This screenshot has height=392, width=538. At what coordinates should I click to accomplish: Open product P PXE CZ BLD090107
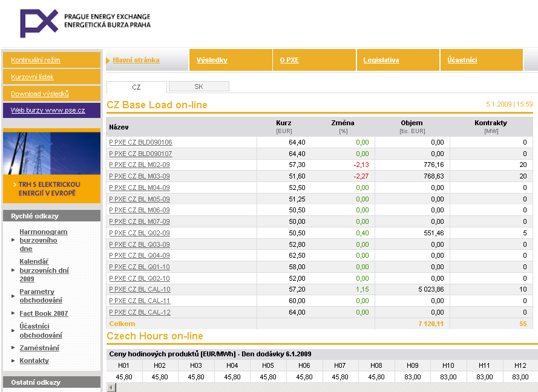pyautogui.click(x=140, y=154)
